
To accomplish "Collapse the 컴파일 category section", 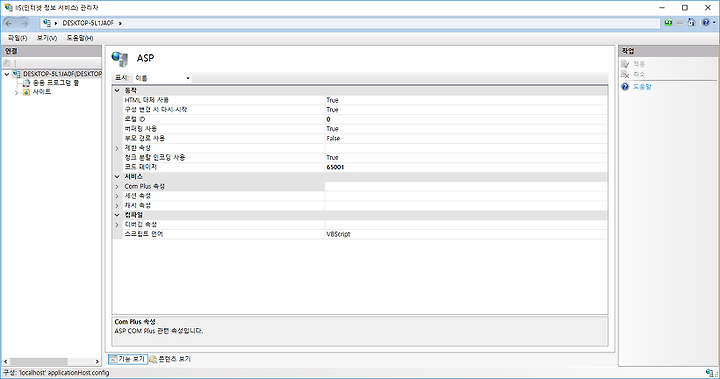I will (x=117, y=215).
